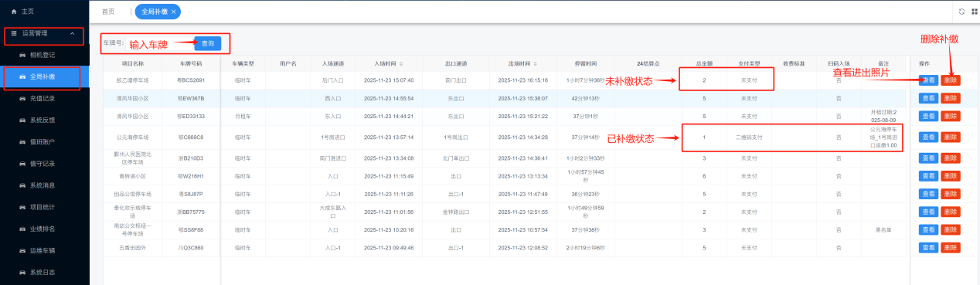
Task: Click 删除 for plate 粤S8J87P
Action: [x=951, y=193]
